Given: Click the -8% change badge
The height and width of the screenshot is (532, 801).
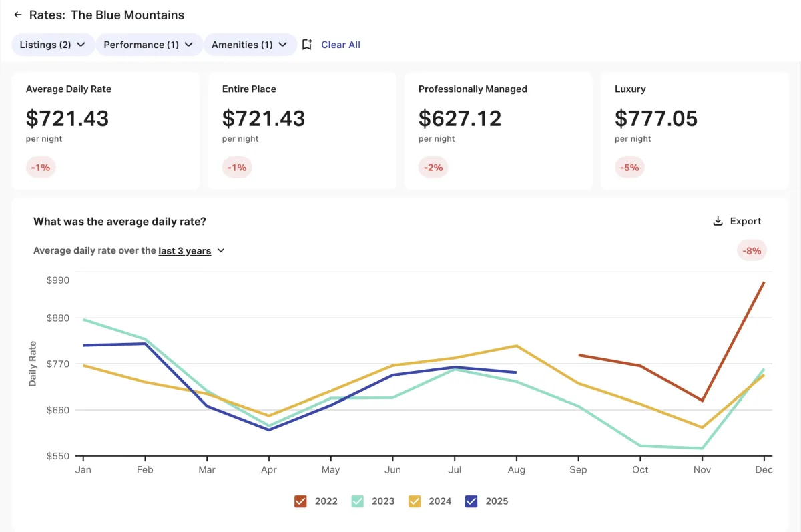Looking at the screenshot, I should tap(752, 251).
